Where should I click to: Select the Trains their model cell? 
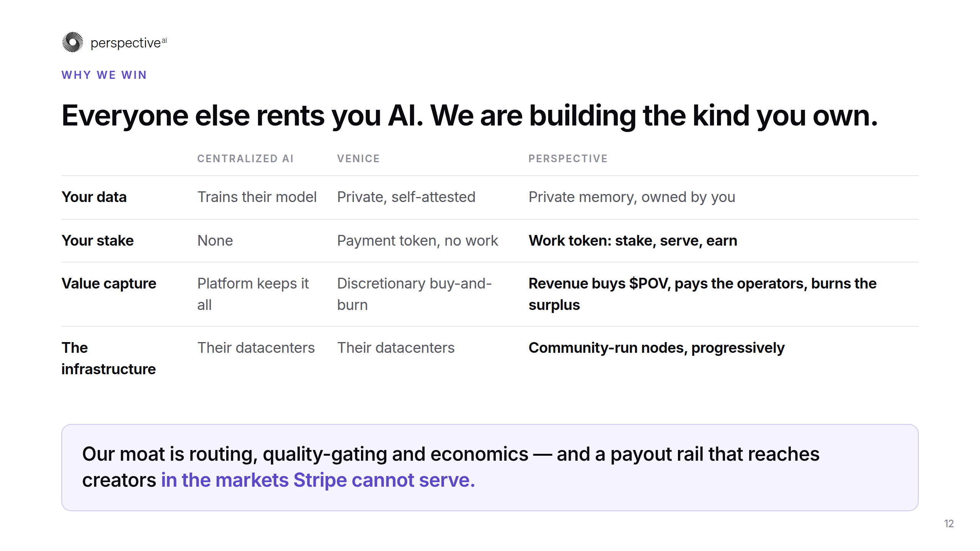point(257,197)
